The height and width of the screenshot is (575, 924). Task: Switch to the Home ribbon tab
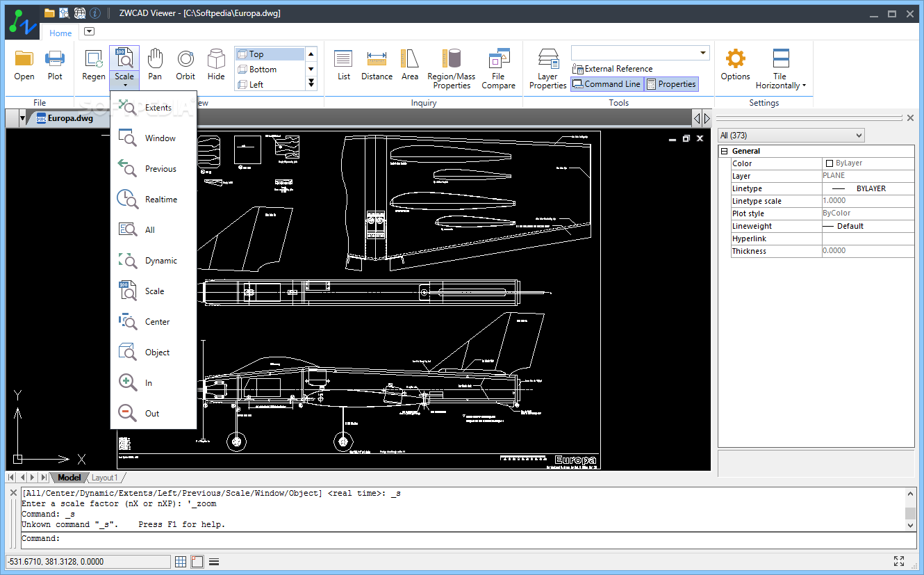(60, 33)
